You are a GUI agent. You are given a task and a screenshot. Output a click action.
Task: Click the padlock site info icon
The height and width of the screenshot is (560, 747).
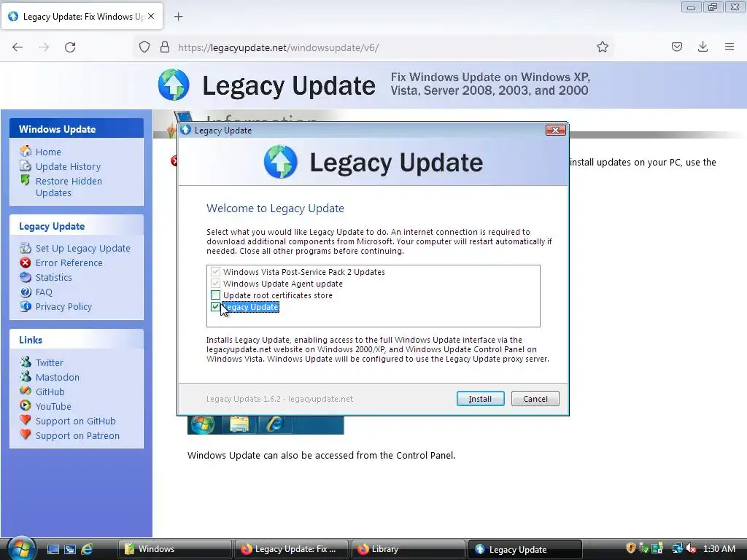[165, 47]
